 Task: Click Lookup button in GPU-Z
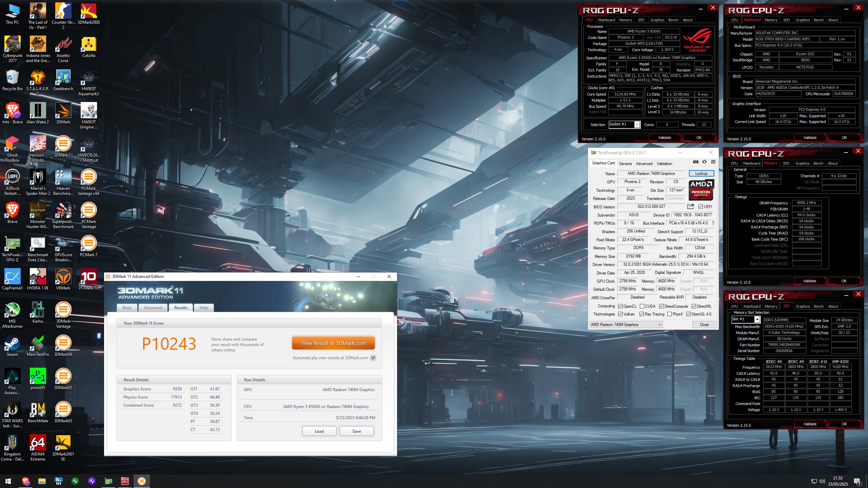701,174
